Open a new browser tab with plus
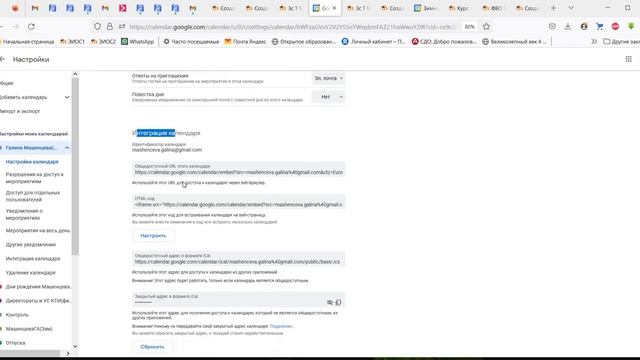The image size is (640, 360). pyautogui.click(x=553, y=8)
